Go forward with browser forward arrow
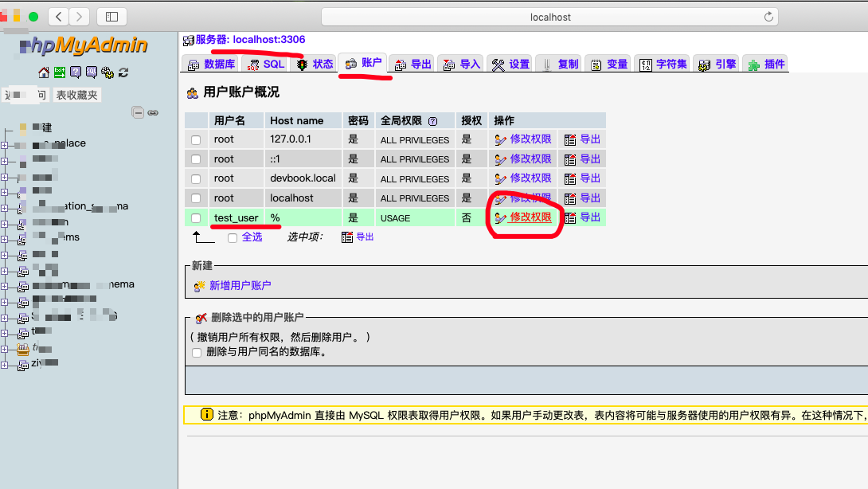This screenshot has height=489, width=868. click(x=79, y=17)
